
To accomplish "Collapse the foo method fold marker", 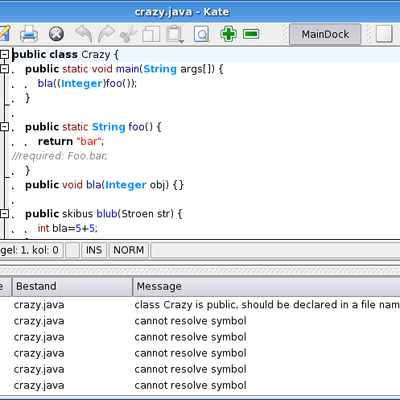I will (x=4, y=127).
